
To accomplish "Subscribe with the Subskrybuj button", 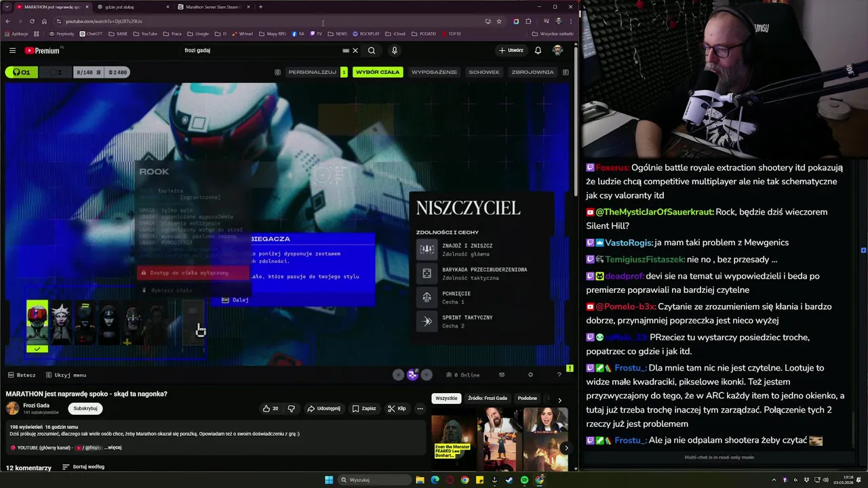I will (x=85, y=409).
